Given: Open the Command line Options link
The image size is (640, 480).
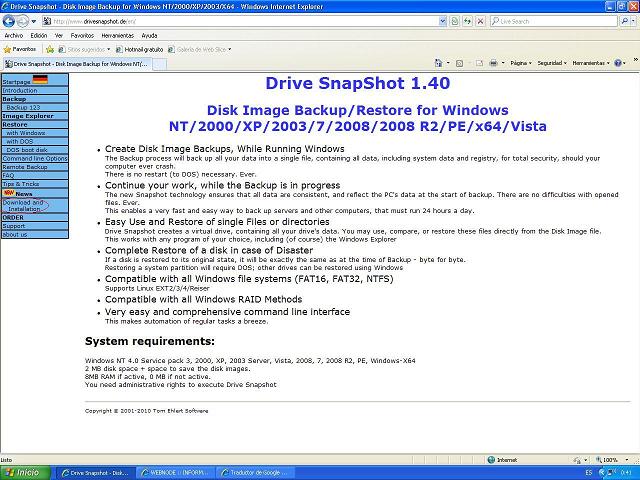Looking at the screenshot, I should (x=35, y=158).
